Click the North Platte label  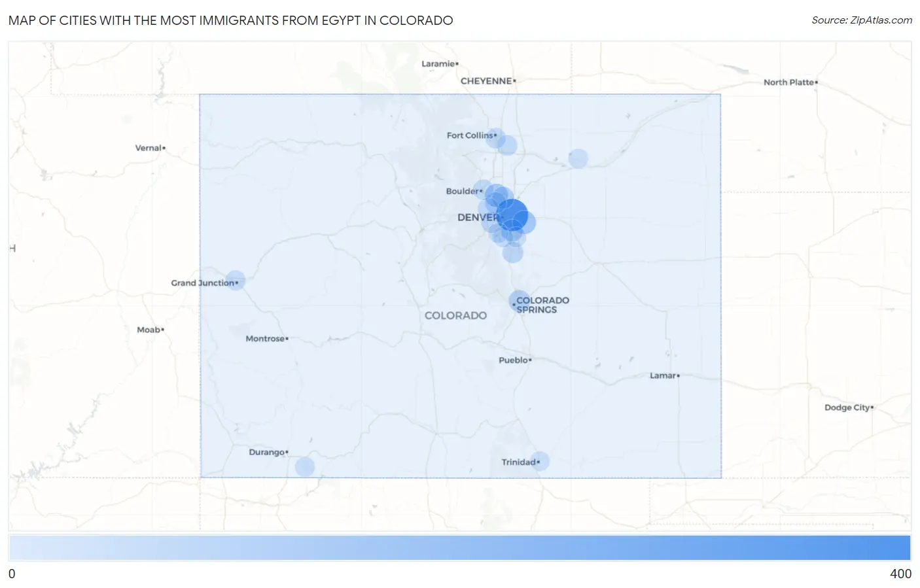788,82
